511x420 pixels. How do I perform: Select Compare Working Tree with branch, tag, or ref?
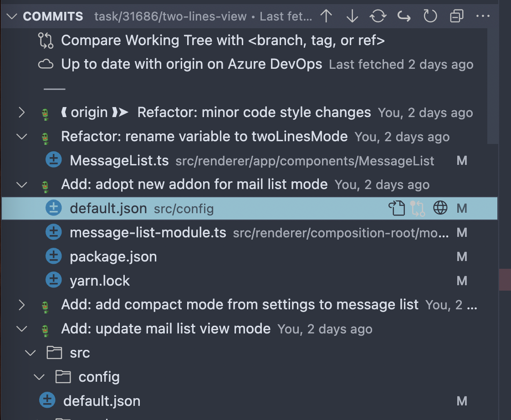coord(223,41)
